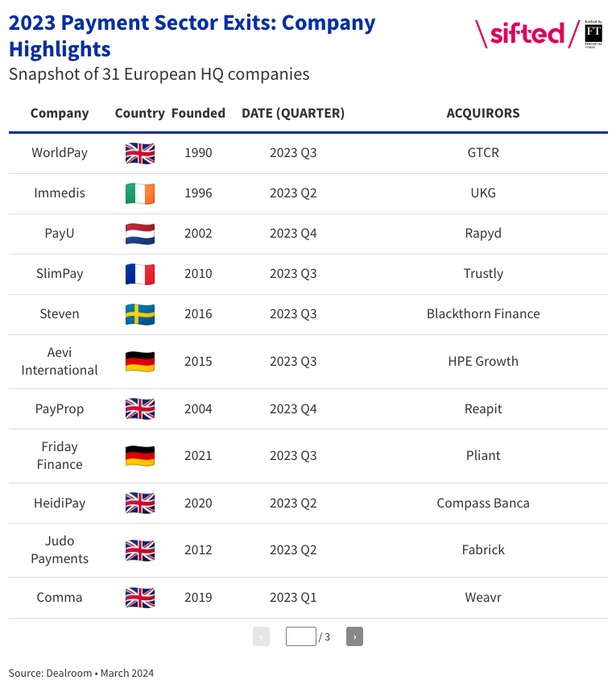Click the ACQUIRORS column header

coord(482,113)
